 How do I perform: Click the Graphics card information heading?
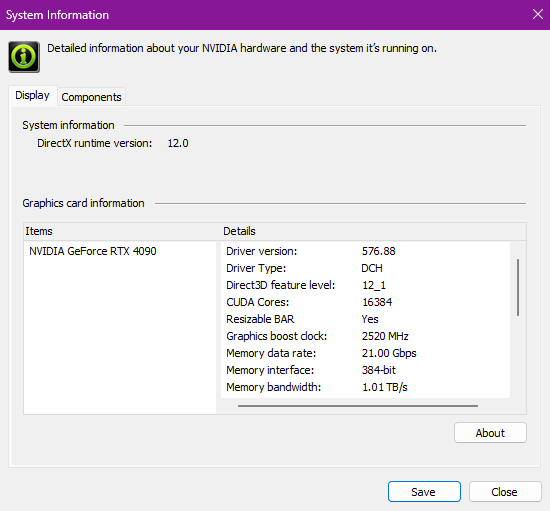tap(83, 203)
